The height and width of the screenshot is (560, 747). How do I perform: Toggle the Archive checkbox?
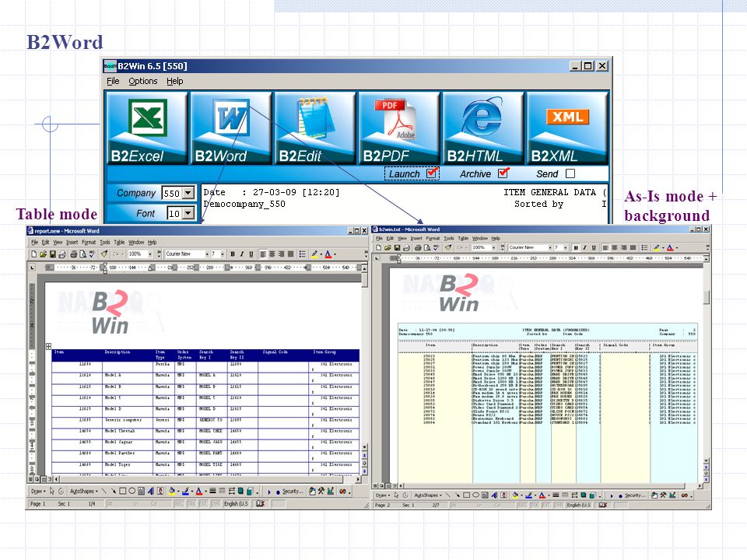503,173
